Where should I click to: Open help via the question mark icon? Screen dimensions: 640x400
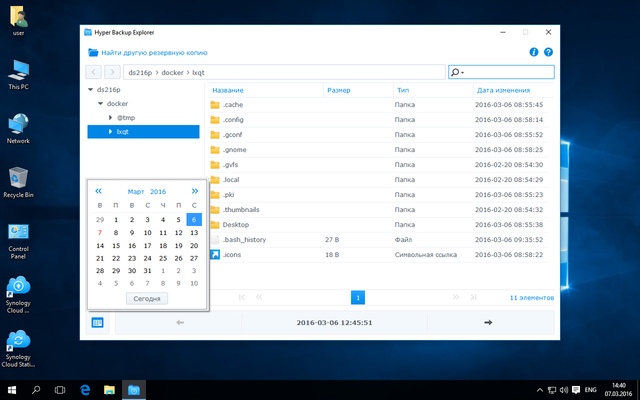[x=548, y=51]
